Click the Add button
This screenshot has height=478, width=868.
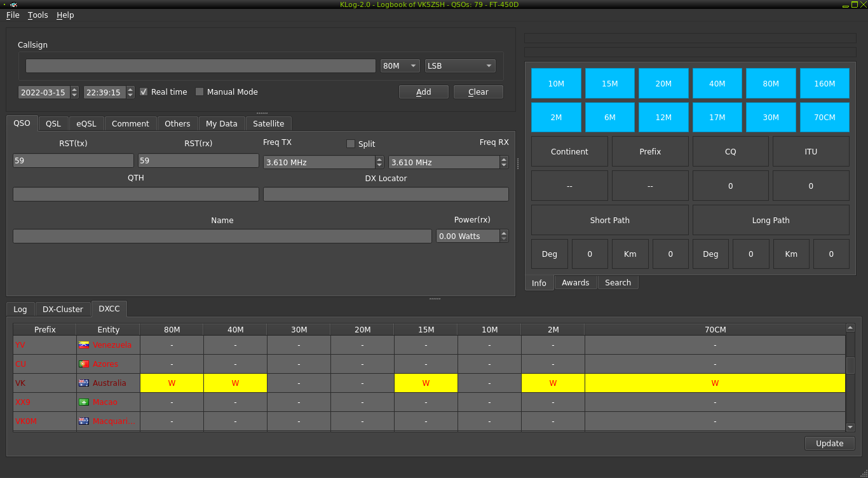coord(424,92)
